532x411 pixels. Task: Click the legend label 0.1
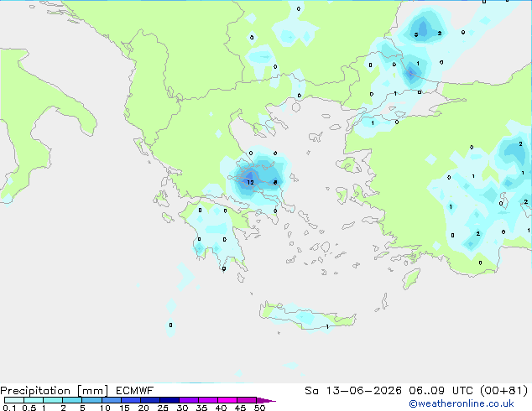[9, 408]
